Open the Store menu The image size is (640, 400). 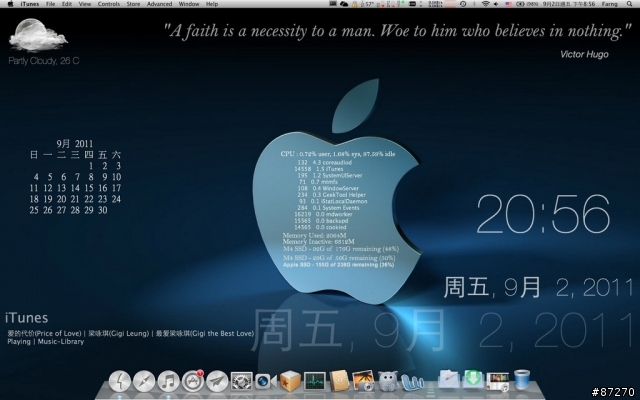133,4
